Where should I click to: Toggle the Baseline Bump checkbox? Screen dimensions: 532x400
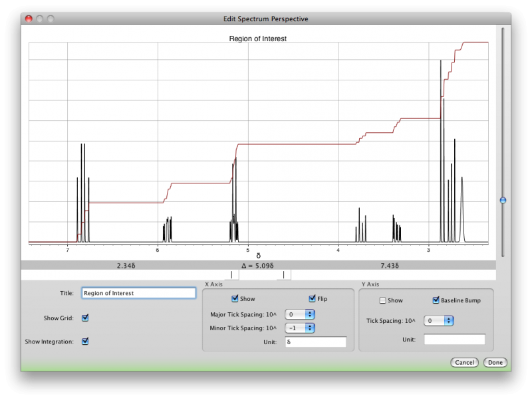click(436, 300)
